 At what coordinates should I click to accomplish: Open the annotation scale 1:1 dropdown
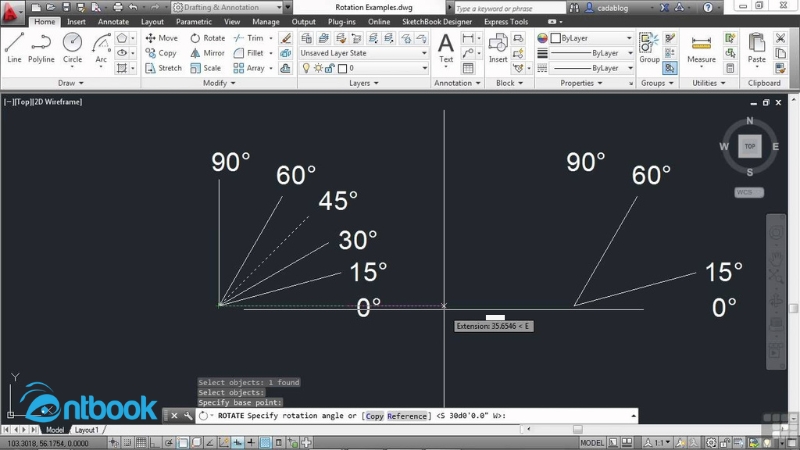coord(659,443)
